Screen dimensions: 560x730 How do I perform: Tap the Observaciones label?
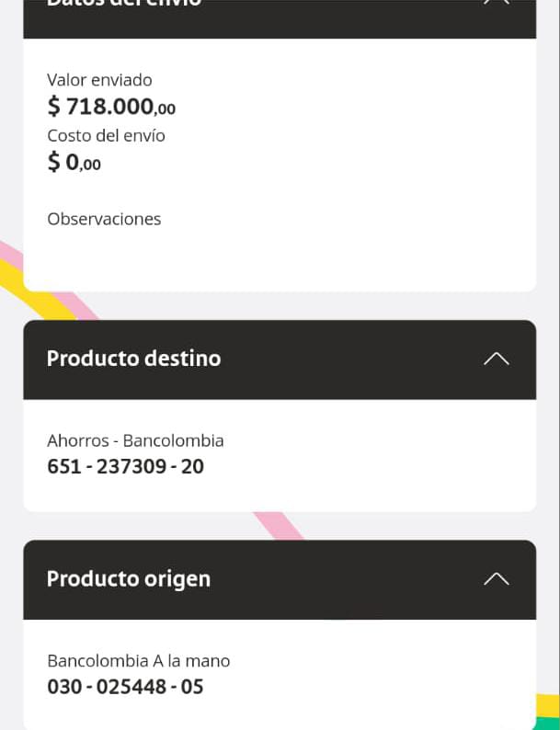(x=104, y=219)
